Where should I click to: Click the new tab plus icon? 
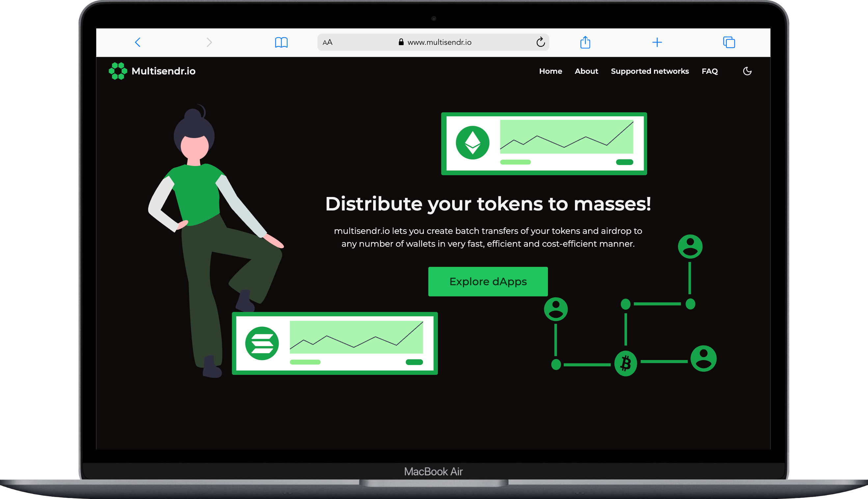(657, 42)
